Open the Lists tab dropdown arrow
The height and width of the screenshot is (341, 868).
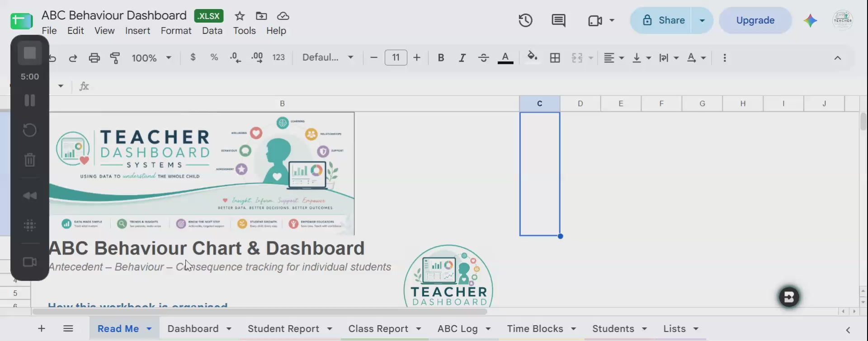[x=696, y=329]
